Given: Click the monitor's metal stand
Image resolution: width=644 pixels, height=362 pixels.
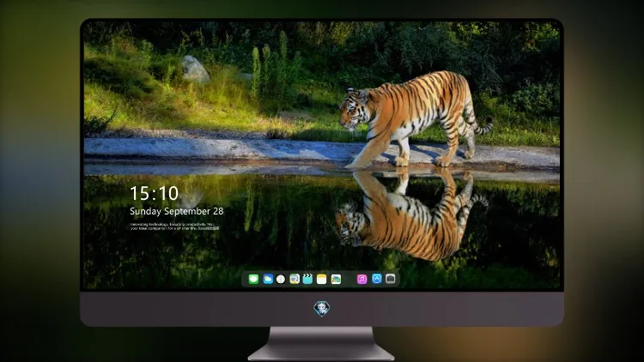Looking at the screenshot, I should pyautogui.click(x=321, y=344).
